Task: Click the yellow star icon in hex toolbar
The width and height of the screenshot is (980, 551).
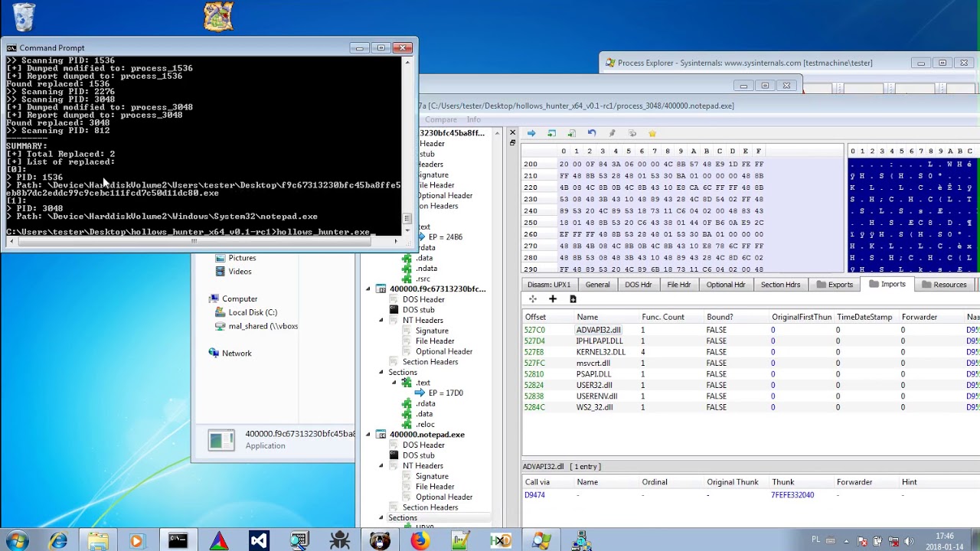Action: click(652, 133)
